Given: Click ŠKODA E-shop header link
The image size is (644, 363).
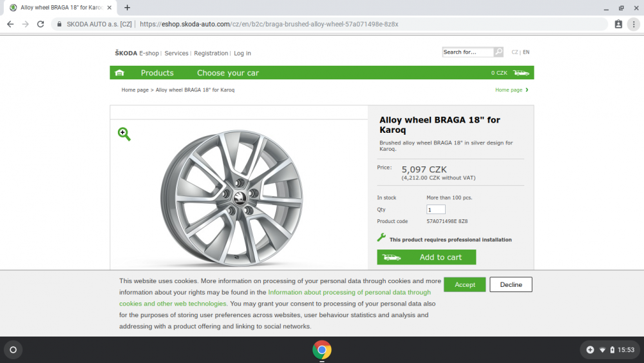Looking at the screenshot, I should (x=137, y=53).
